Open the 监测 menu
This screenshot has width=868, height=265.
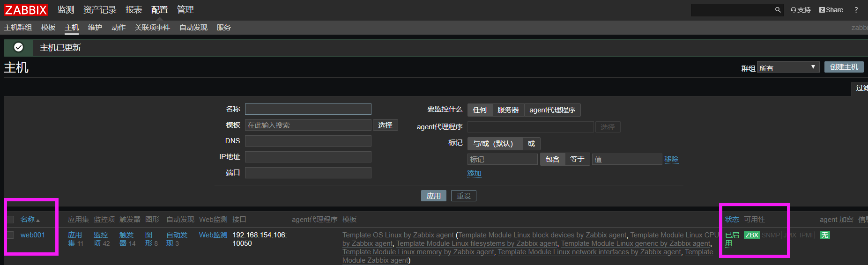tap(66, 10)
